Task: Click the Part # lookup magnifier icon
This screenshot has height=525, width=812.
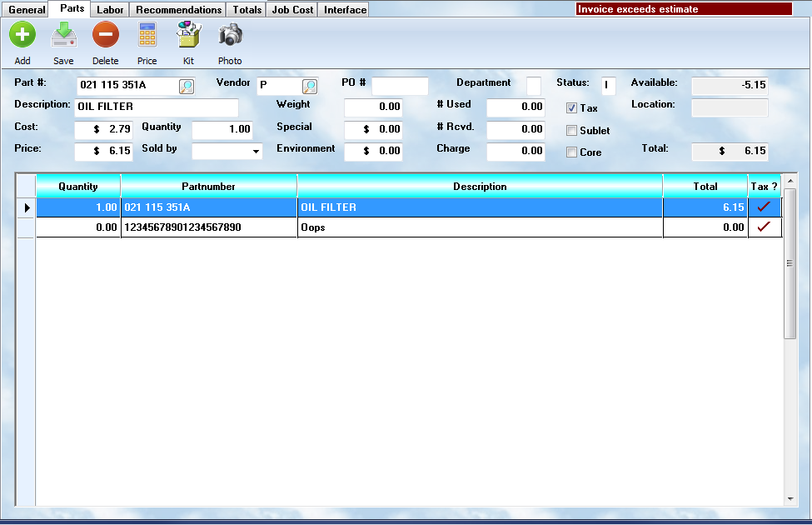Action: (x=187, y=86)
